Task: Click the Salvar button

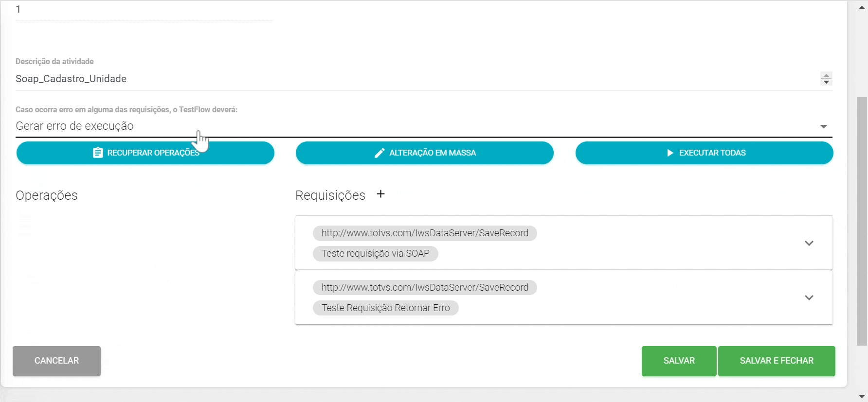Action: [x=679, y=361]
